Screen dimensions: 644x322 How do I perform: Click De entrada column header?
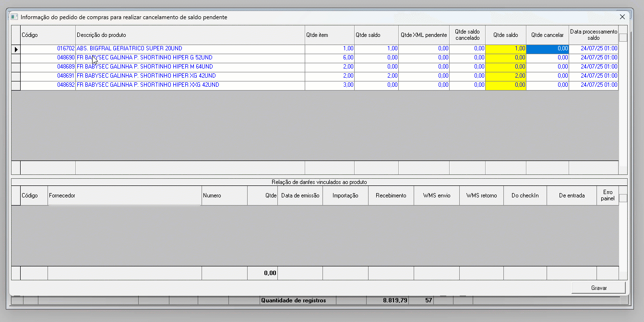[x=572, y=195]
